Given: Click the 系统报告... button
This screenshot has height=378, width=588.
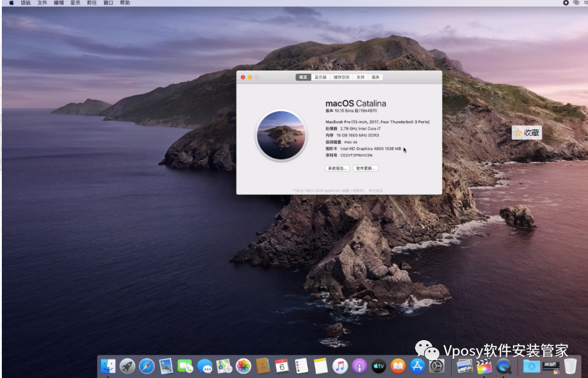Looking at the screenshot, I should pos(337,168).
